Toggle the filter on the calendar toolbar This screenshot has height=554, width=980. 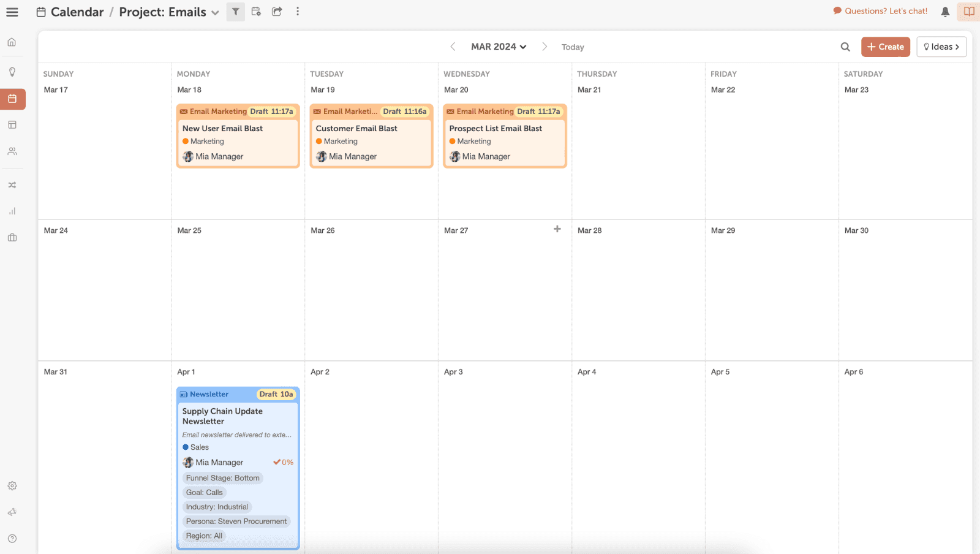(x=236, y=12)
